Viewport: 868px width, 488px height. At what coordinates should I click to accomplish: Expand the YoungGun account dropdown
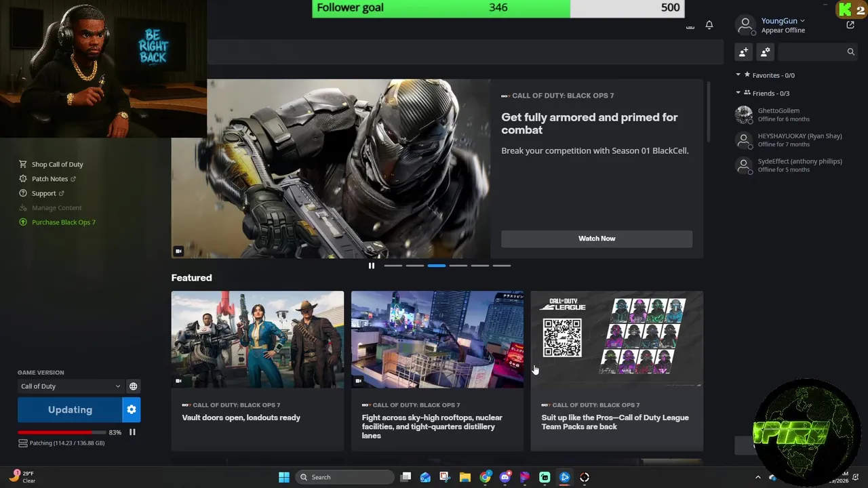pos(802,21)
